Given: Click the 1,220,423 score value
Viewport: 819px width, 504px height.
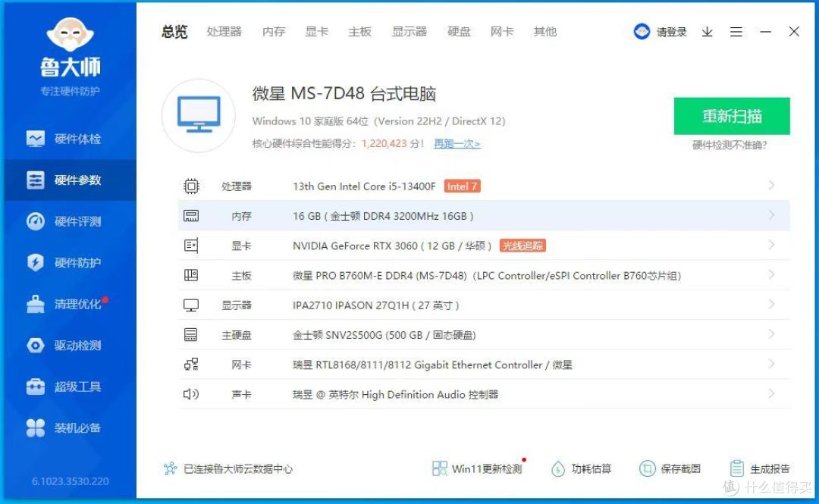Looking at the screenshot, I should [x=384, y=144].
